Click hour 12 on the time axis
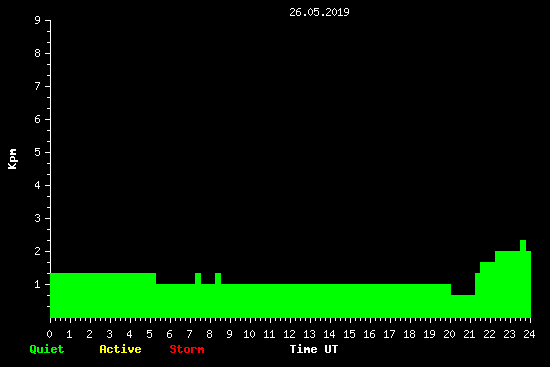The height and width of the screenshot is (367, 550). pos(289,334)
